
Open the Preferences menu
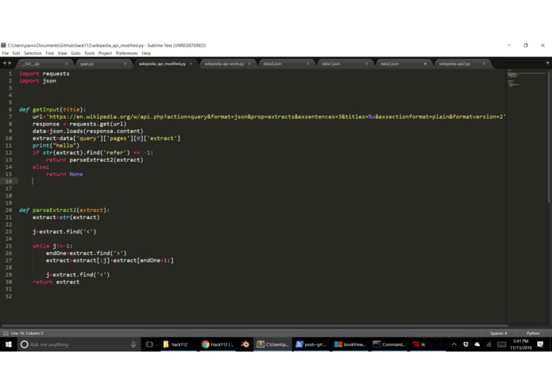coord(127,53)
